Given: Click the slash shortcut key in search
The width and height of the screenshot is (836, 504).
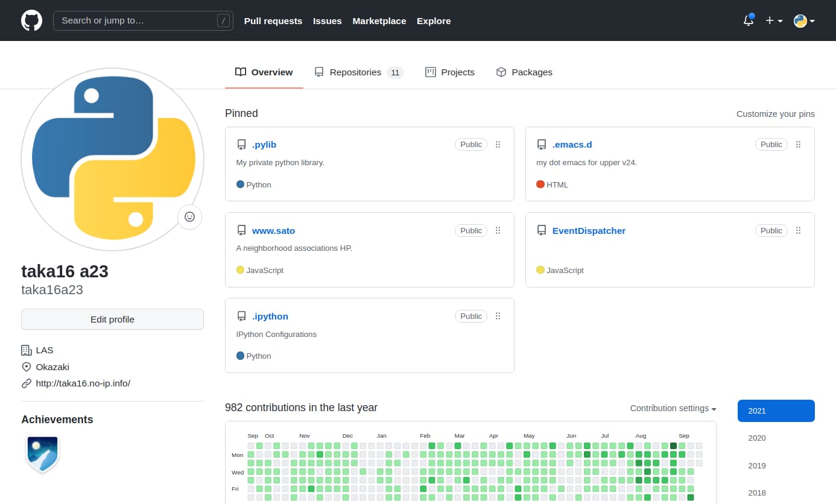Looking at the screenshot, I should point(223,20).
